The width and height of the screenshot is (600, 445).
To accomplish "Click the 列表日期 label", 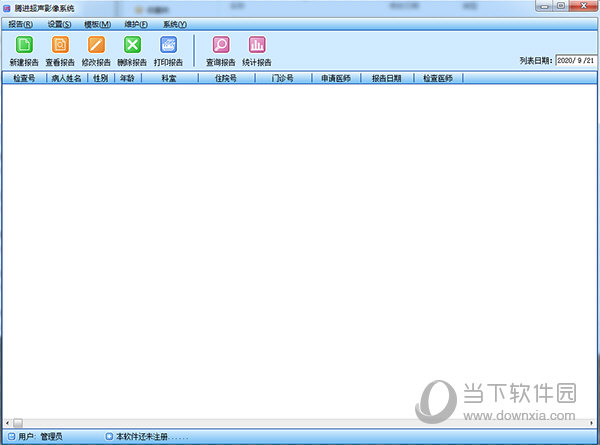I will (x=536, y=60).
